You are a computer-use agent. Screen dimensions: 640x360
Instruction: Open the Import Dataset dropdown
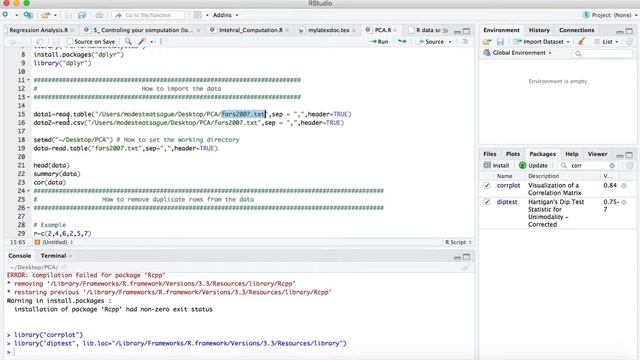(542, 42)
